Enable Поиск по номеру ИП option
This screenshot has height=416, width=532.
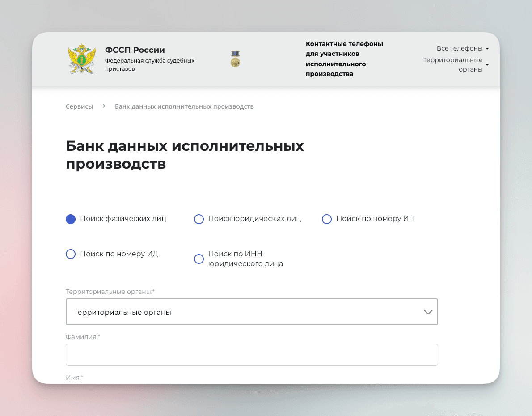point(327,219)
